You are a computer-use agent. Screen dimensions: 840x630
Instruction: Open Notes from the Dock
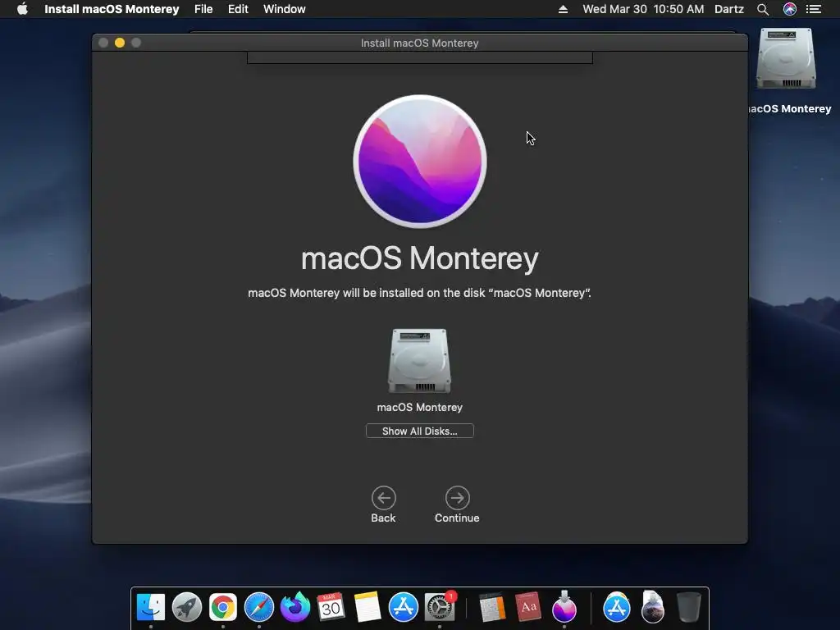[x=367, y=607]
